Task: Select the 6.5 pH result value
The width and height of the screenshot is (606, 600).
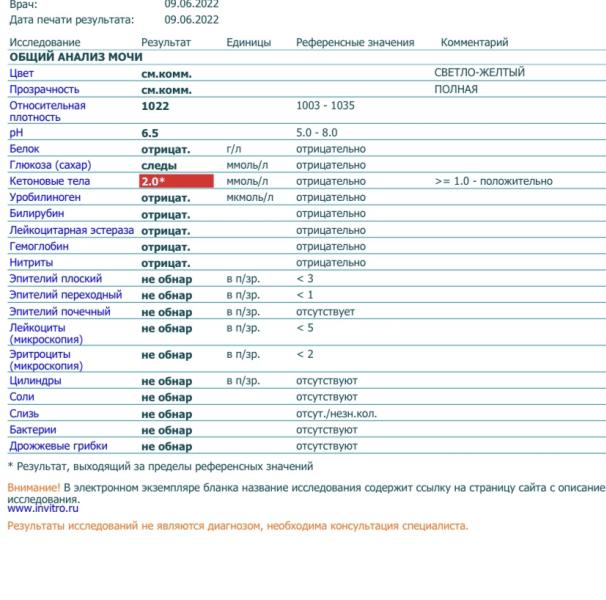Action: [x=150, y=133]
